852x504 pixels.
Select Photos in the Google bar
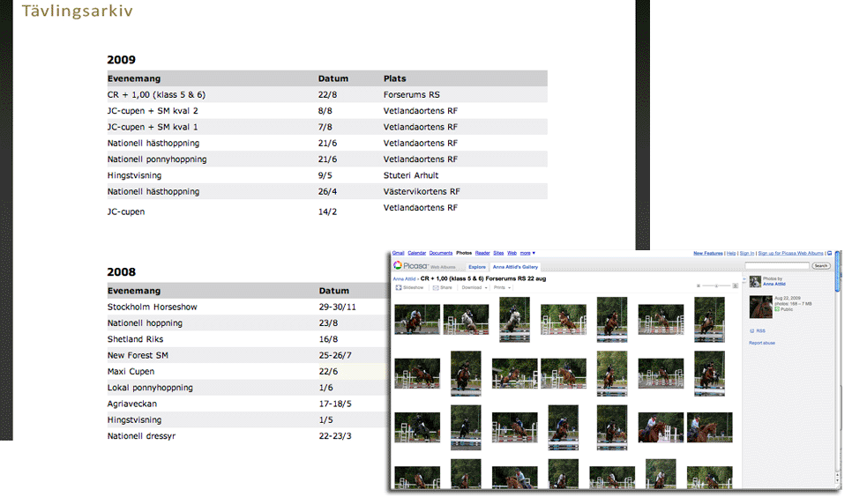[x=464, y=253]
